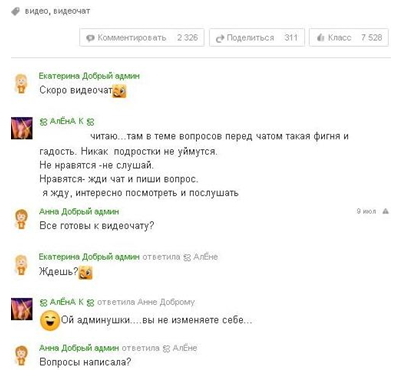Image resolution: width=398 pixels, height=376 pixels.
Task: Open АлЁнА К profile name on long comment
Action: point(67,121)
